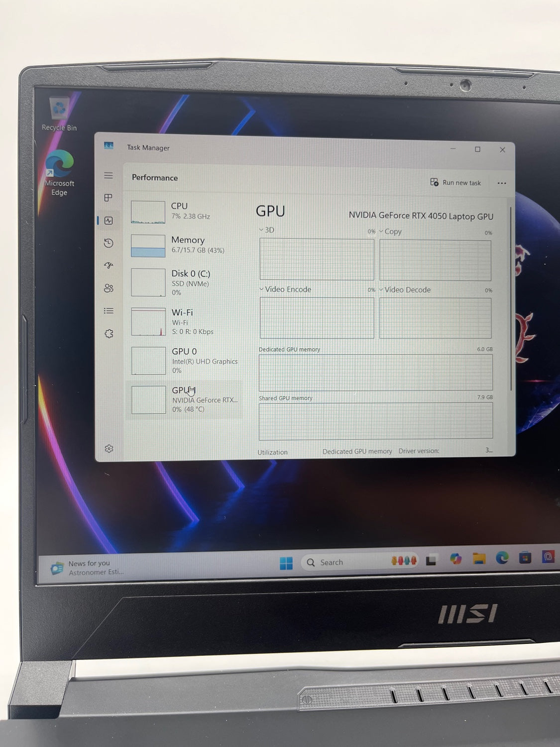Click the Task Manager vertical scrollbar
Image resolution: width=560 pixels, height=747 pixels.
click(511, 299)
